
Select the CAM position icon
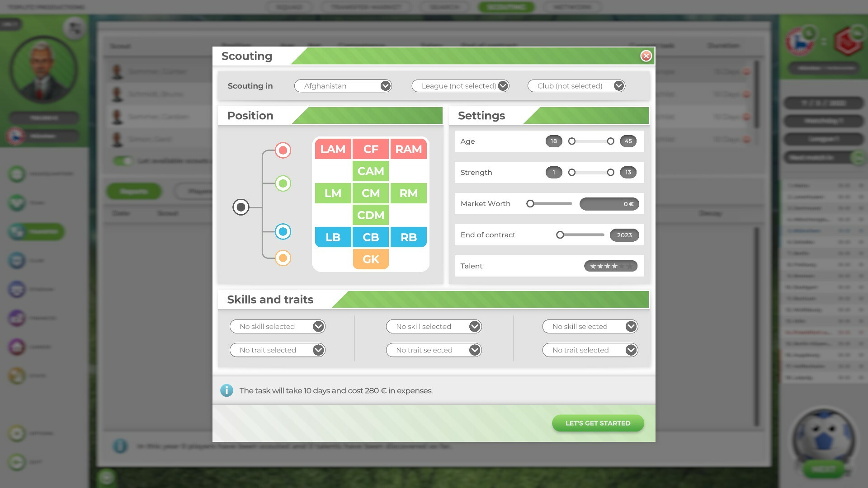tap(370, 171)
